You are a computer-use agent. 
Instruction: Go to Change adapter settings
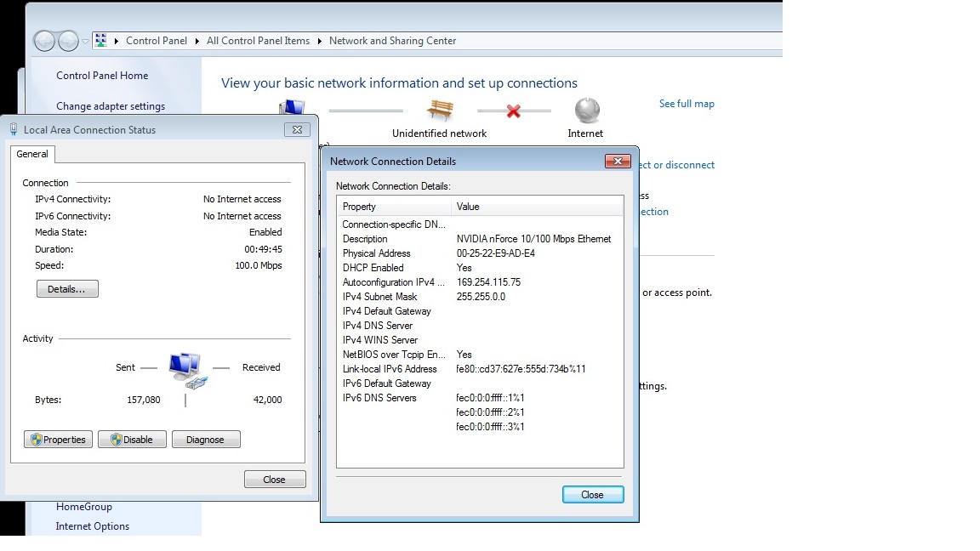(x=111, y=106)
